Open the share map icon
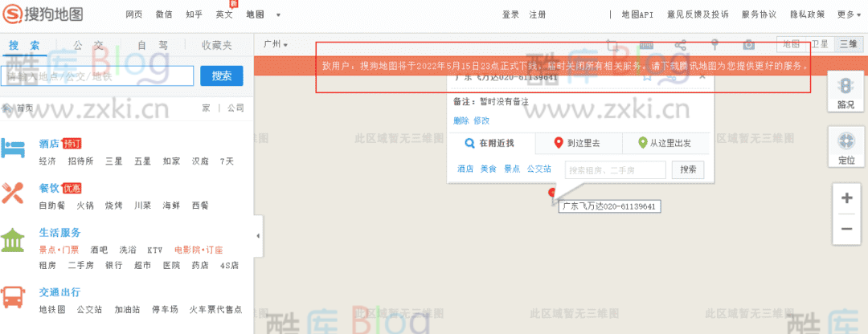Viewport: 868px width, 334px height. click(x=681, y=45)
